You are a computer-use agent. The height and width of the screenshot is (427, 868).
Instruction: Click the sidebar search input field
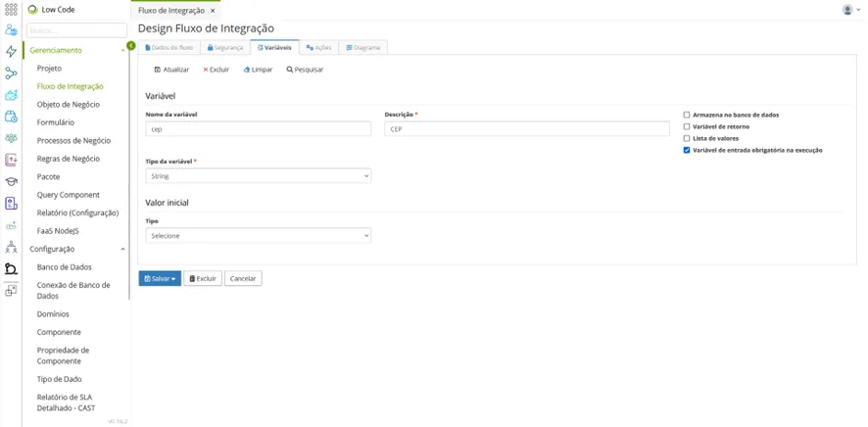[x=77, y=30]
